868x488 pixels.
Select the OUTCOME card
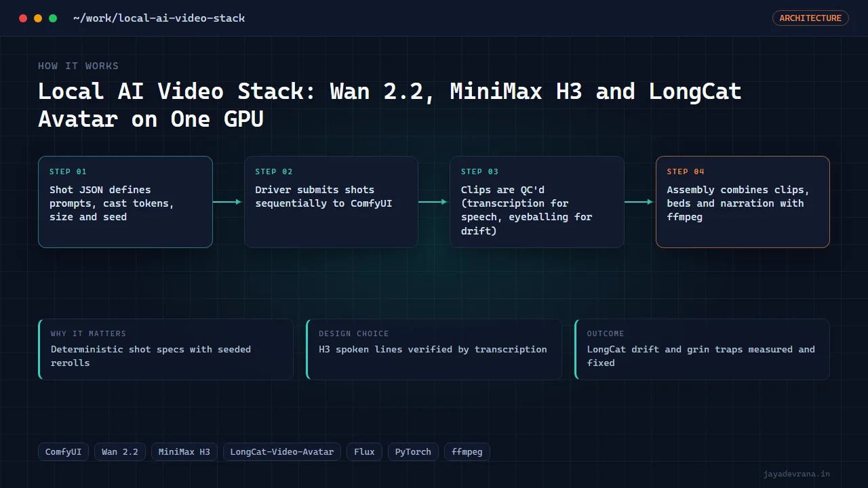pyautogui.click(x=702, y=349)
